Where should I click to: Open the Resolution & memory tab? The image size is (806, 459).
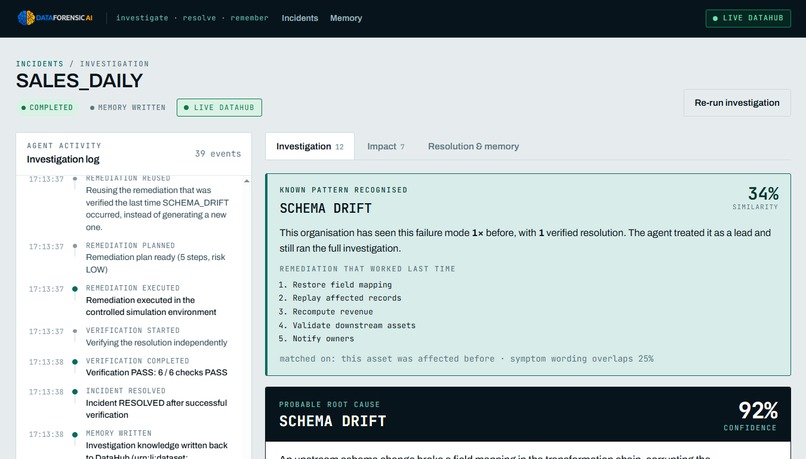click(473, 146)
